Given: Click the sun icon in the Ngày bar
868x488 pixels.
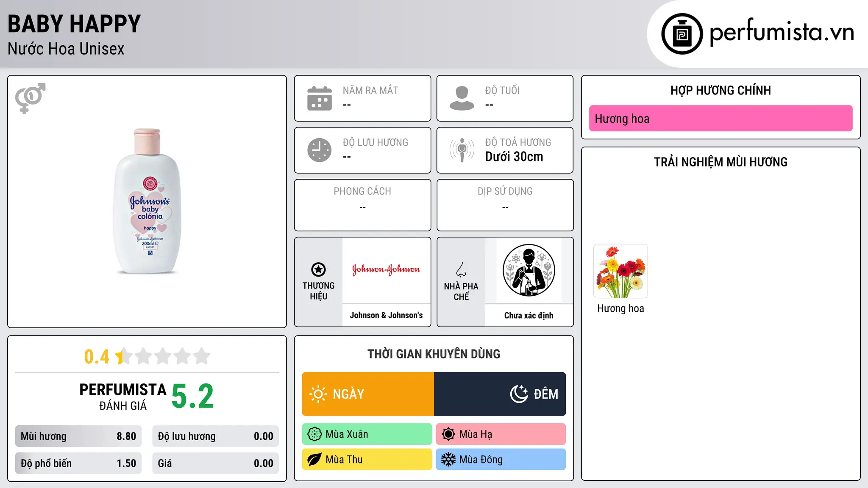Looking at the screenshot, I should click(318, 394).
